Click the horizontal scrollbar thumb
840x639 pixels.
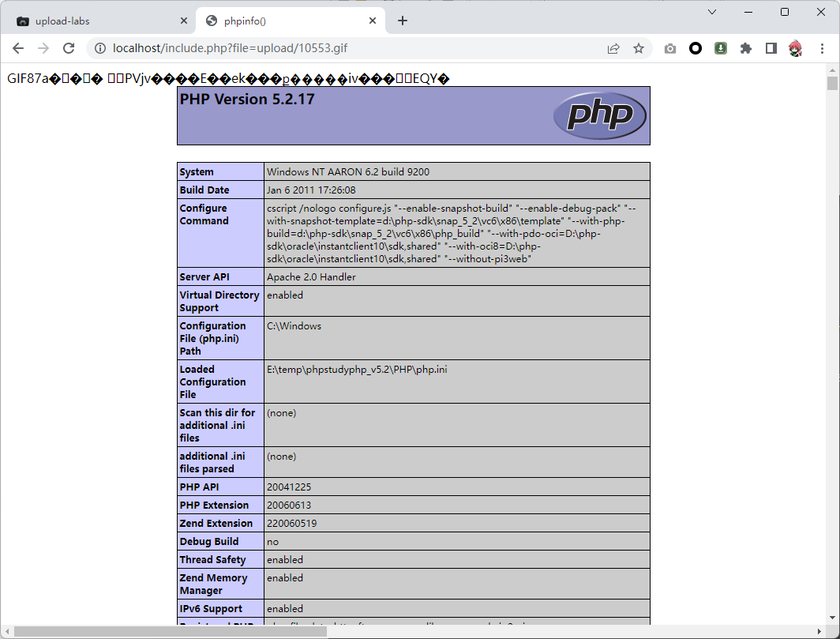pos(170,632)
